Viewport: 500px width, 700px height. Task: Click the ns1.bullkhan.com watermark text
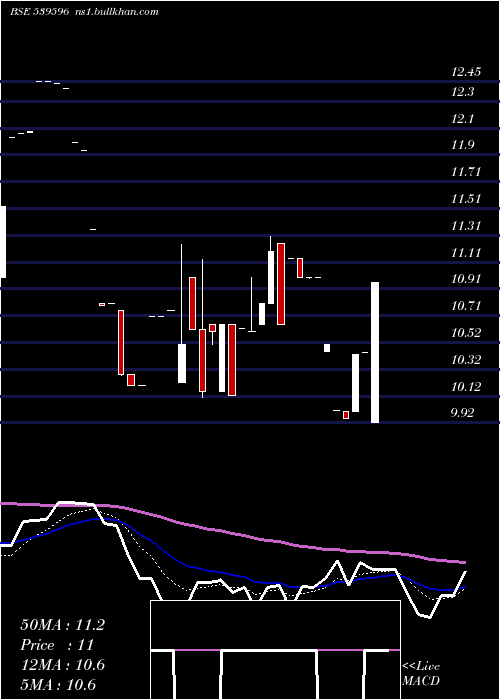pyautogui.click(x=117, y=11)
